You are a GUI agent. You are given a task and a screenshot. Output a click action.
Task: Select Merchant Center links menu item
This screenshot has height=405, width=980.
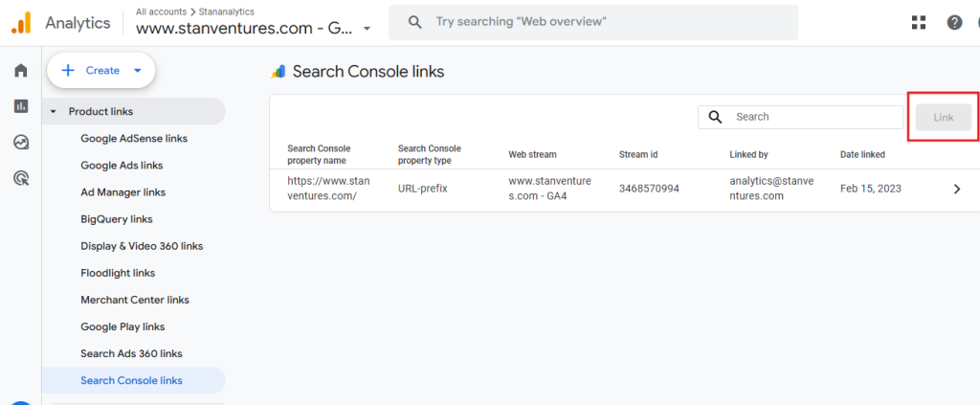pyautogui.click(x=134, y=300)
